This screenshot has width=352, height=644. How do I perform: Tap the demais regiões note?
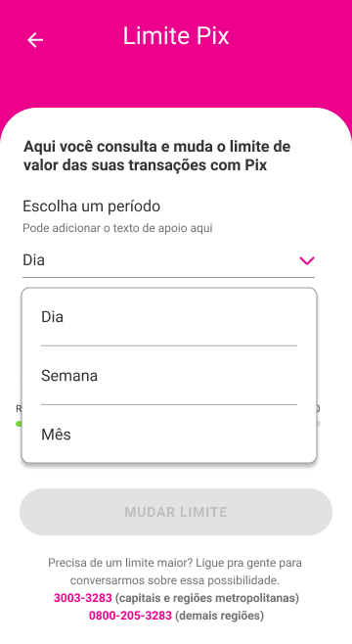[219, 616]
